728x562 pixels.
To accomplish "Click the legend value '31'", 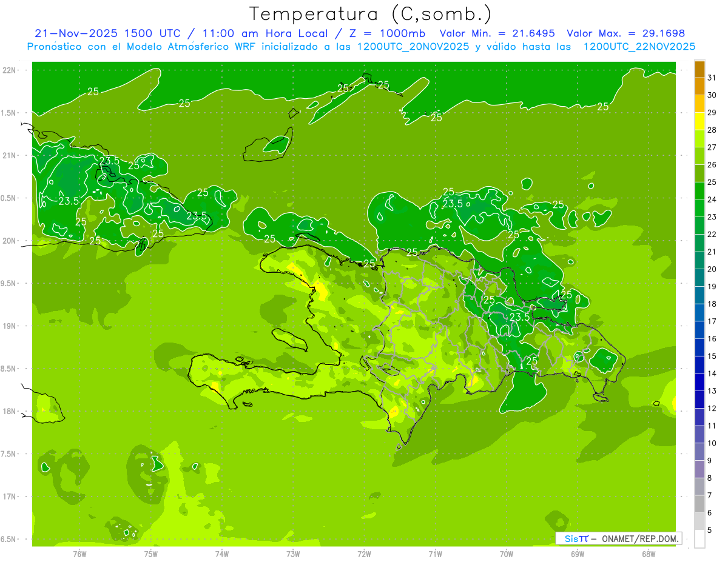I will coord(712,78).
